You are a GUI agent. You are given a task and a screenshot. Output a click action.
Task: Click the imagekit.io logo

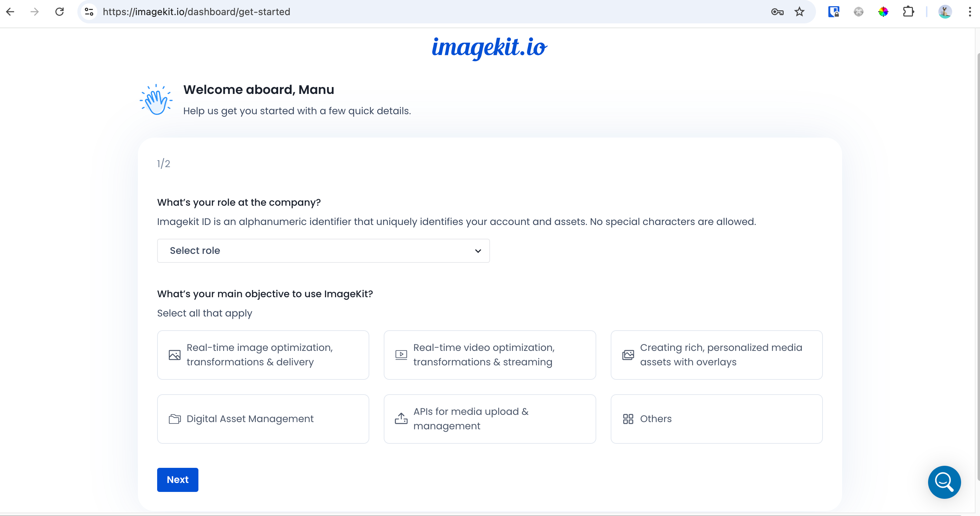(489, 47)
